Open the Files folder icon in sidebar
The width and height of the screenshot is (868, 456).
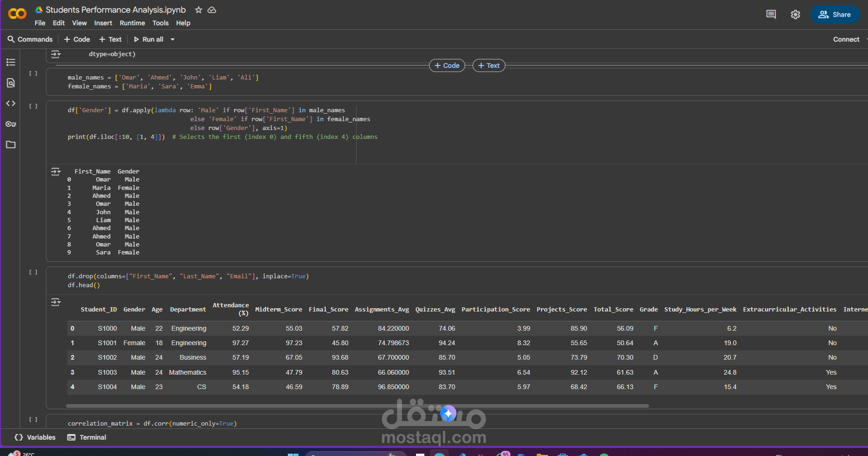(x=11, y=145)
